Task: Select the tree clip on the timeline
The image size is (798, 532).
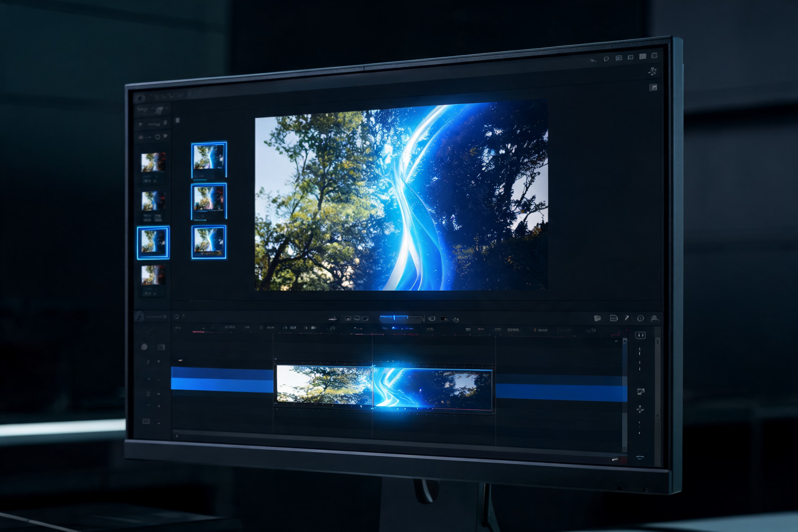Action: click(x=325, y=385)
